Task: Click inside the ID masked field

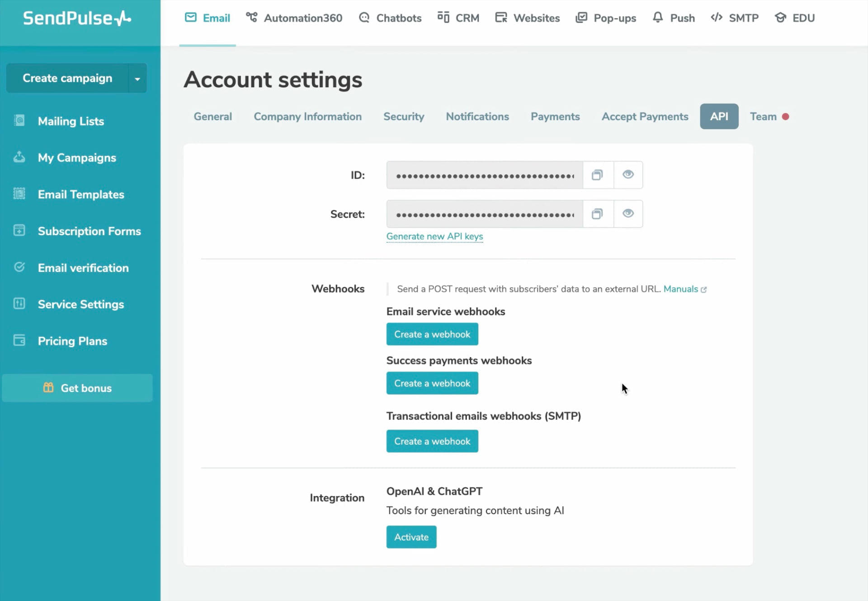Action: click(485, 175)
